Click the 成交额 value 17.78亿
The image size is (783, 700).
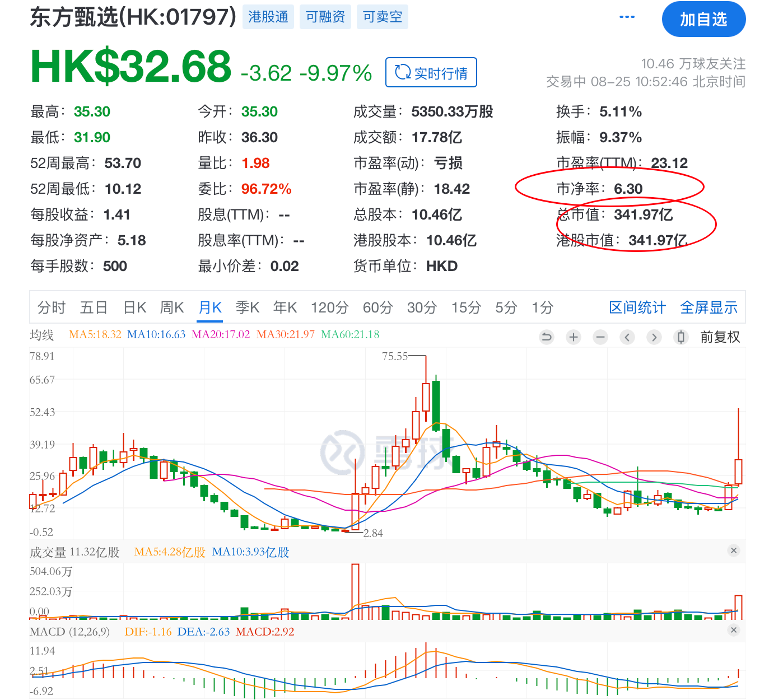click(x=437, y=137)
